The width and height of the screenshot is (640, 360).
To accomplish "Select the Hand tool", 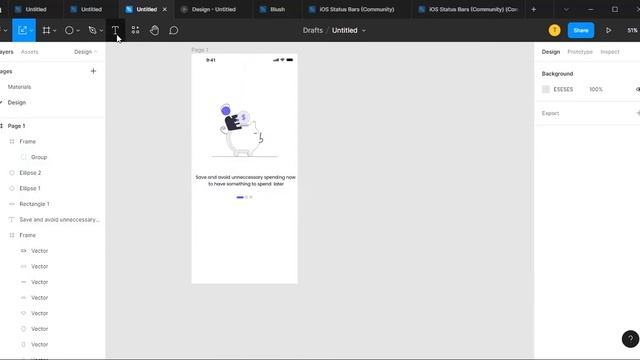I will 154,30.
